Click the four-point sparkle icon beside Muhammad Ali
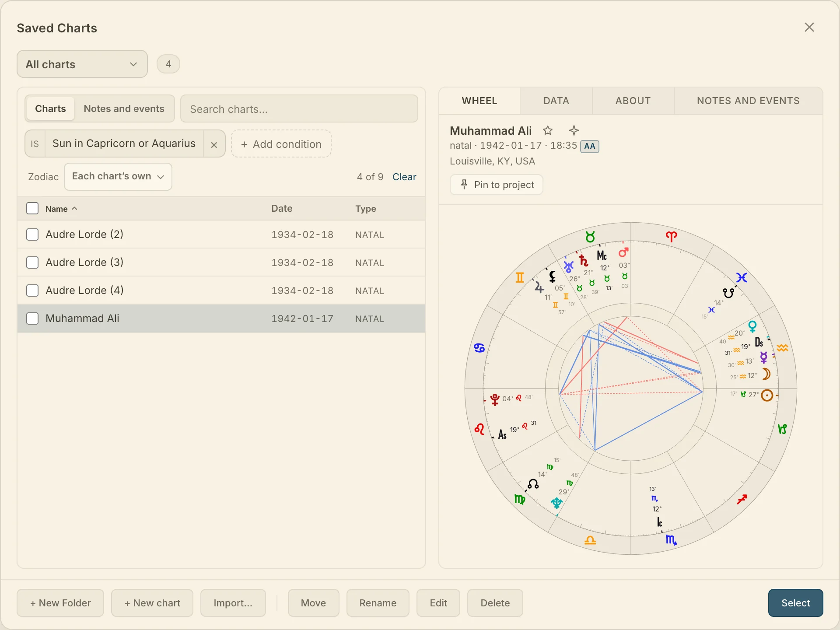 tap(574, 130)
